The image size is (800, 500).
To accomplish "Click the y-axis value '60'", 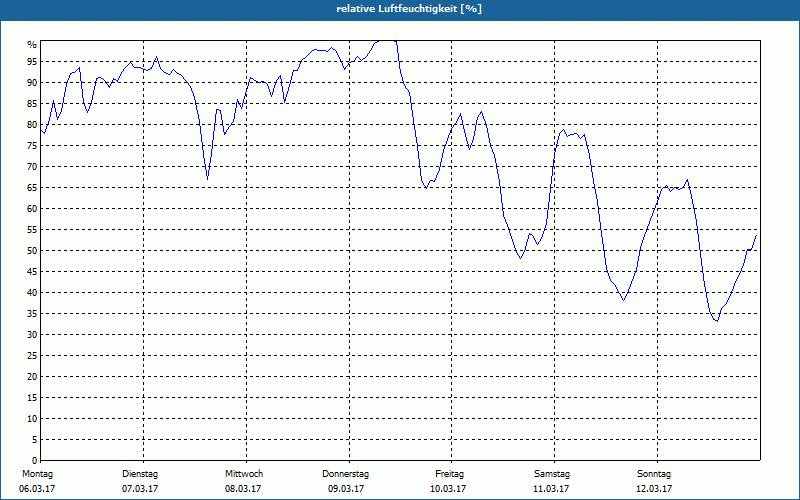I will 32,209.
